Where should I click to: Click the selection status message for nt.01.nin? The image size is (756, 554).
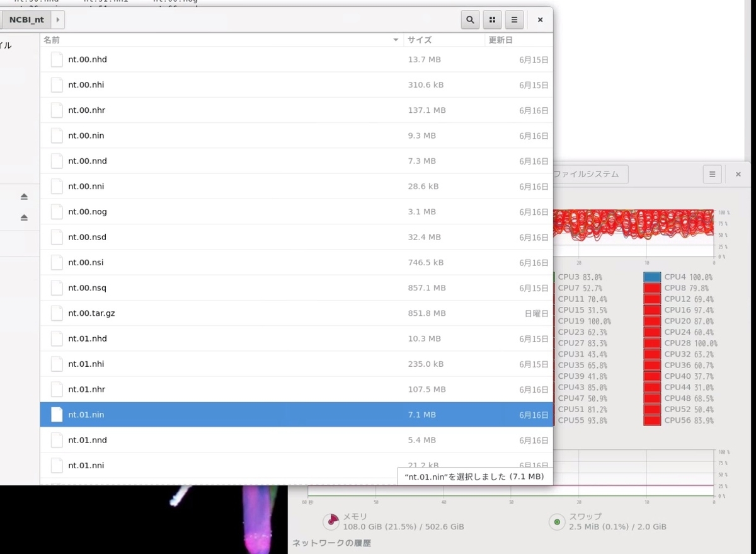pyautogui.click(x=474, y=476)
